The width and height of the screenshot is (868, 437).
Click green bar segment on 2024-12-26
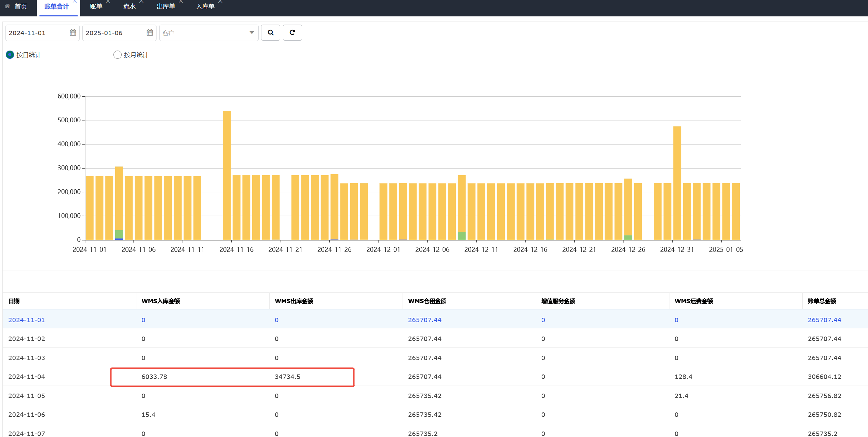point(628,237)
